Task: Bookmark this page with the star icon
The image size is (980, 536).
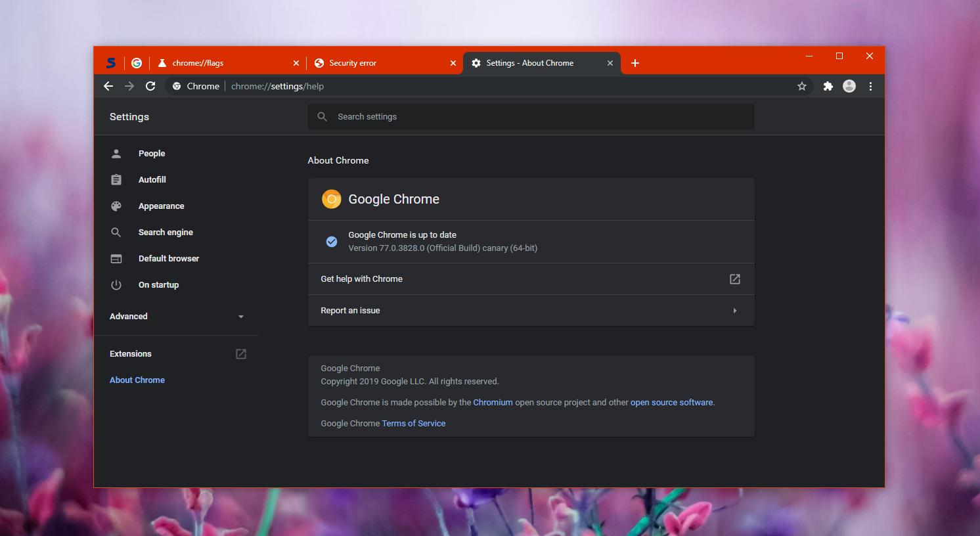Action: click(x=801, y=86)
